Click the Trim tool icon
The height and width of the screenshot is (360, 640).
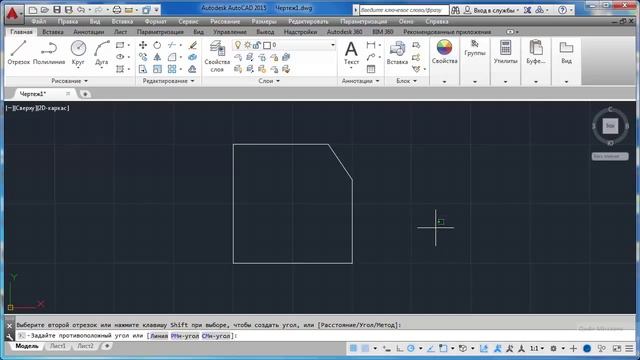coord(172,45)
